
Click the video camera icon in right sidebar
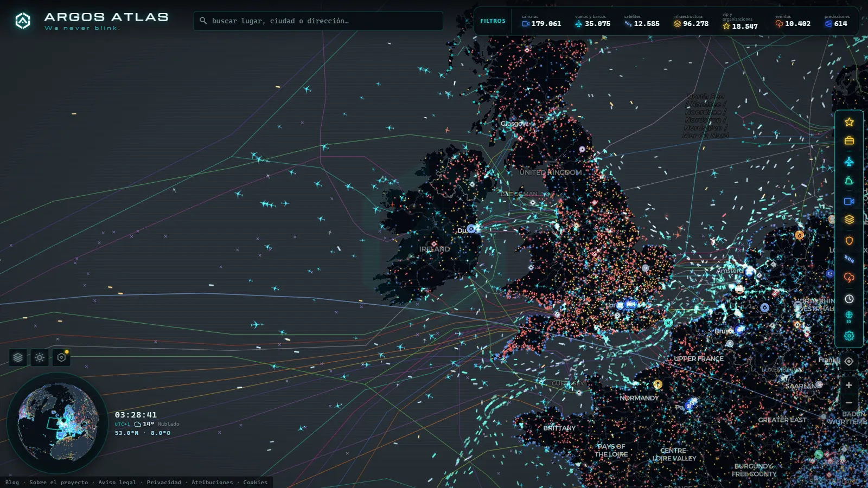pos(849,201)
